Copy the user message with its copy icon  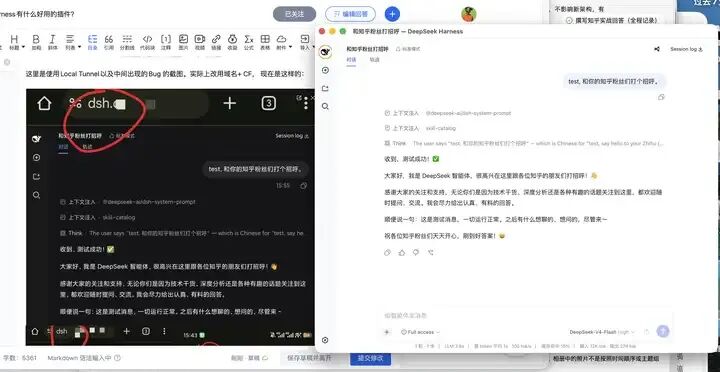(661, 97)
